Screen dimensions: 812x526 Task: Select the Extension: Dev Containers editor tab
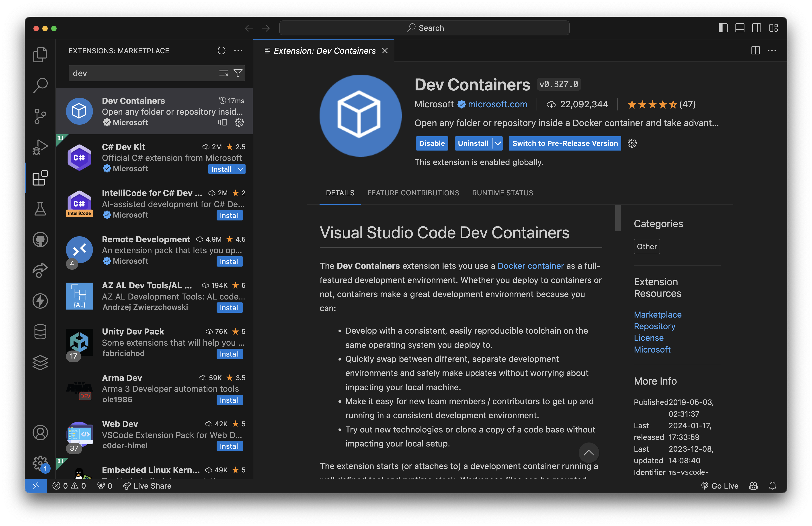[324, 51]
